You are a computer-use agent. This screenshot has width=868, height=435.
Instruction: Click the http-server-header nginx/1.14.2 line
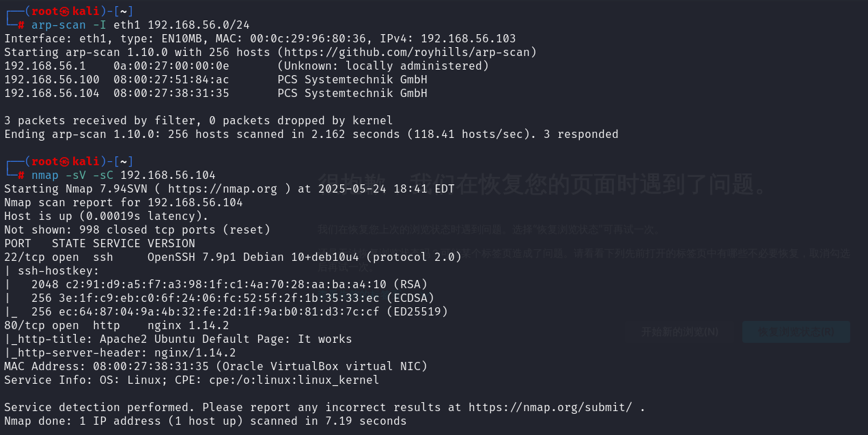coord(120,352)
